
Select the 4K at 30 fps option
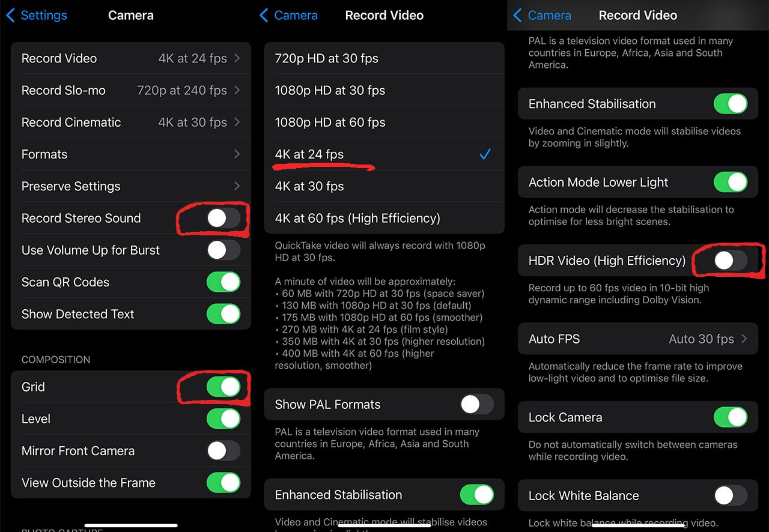pyautogui.click(x=384, y=186)
